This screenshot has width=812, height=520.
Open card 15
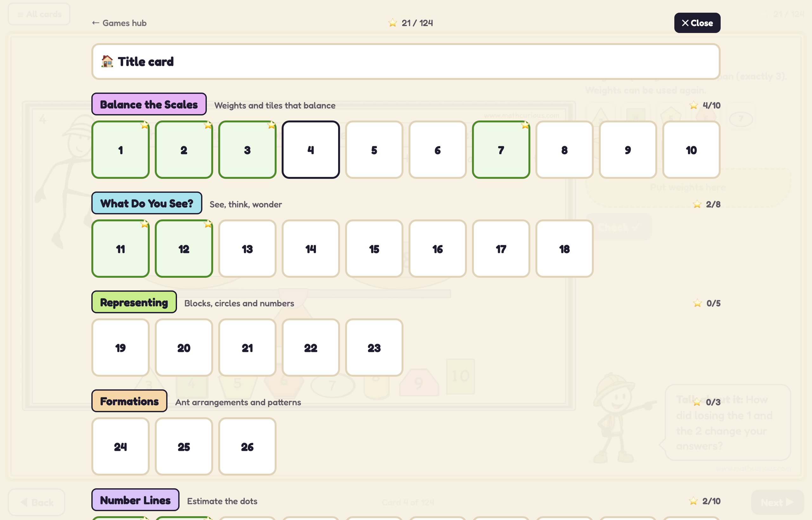[374, 249]
